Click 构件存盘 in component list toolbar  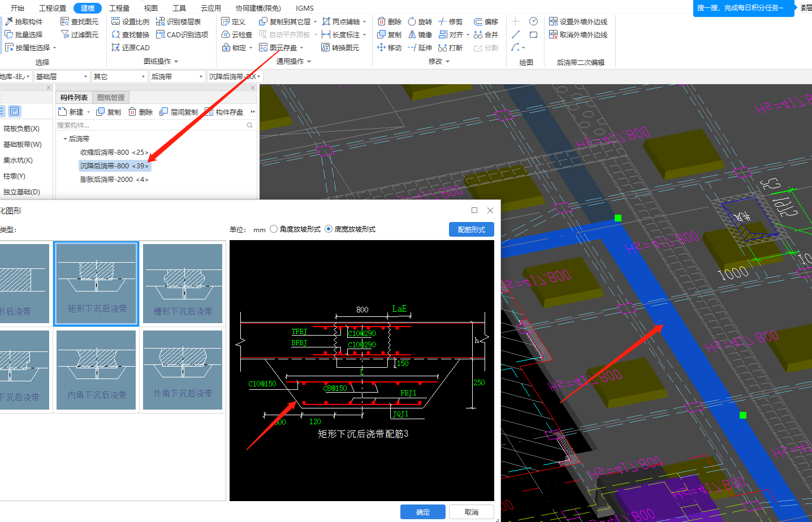point(224,112)
